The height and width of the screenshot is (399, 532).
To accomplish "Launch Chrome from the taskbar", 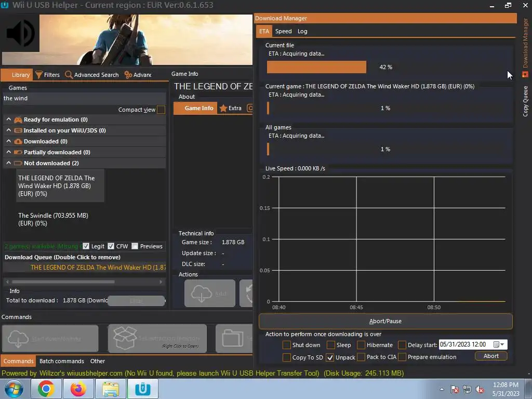I will [46, 389].
